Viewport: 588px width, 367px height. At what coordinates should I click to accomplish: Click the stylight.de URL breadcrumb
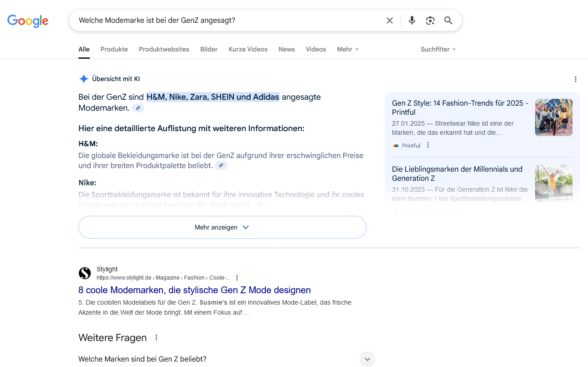pos(163,278)
